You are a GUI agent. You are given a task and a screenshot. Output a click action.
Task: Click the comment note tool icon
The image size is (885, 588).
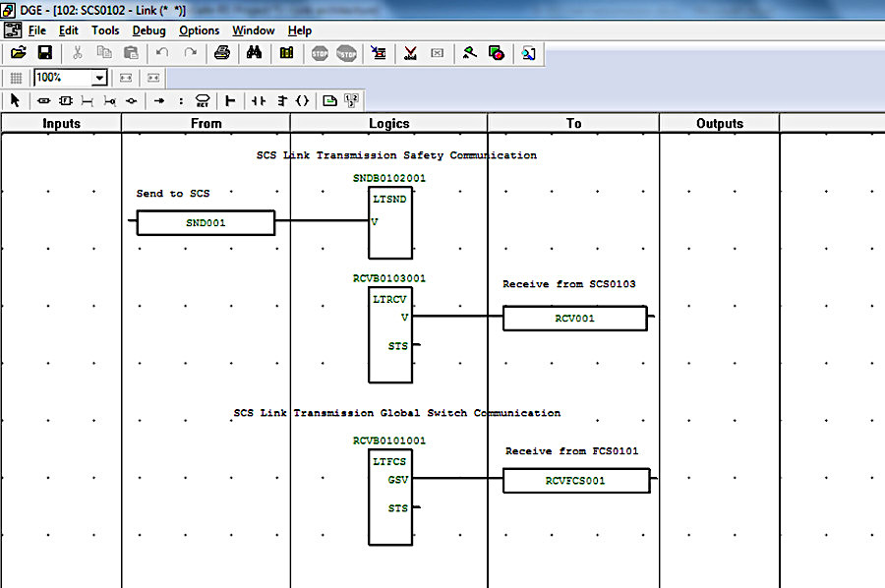[x=329, y=100]
